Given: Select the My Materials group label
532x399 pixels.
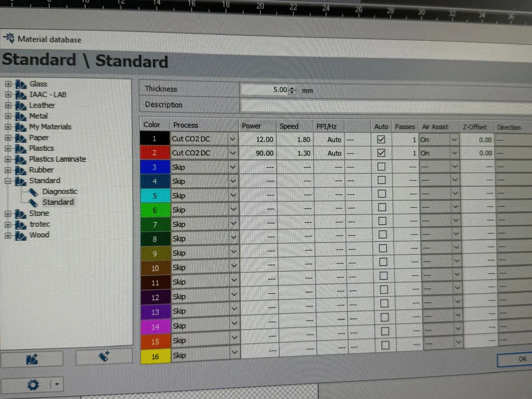Looking at the screenshot, I should [x=50, y=127].
